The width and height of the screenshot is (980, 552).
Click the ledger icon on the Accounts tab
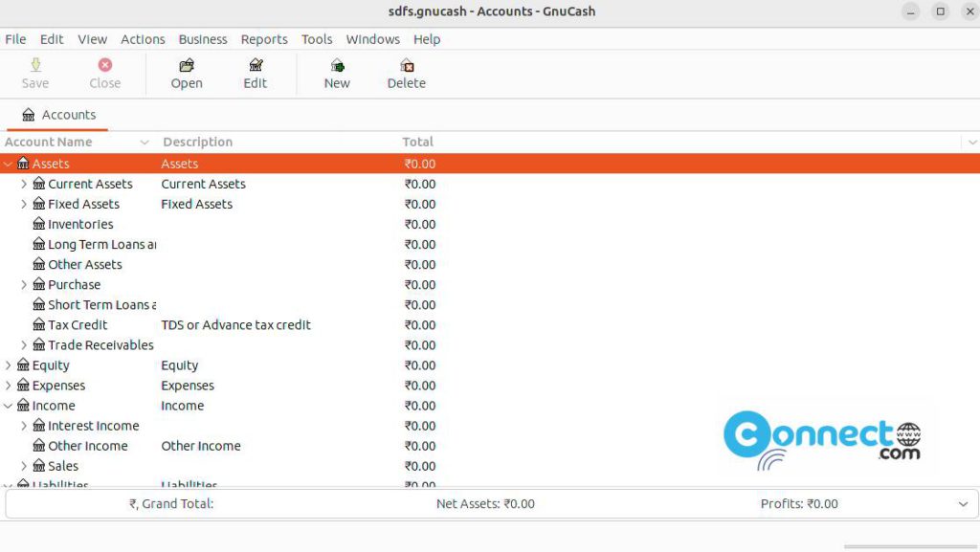[27, 114]
